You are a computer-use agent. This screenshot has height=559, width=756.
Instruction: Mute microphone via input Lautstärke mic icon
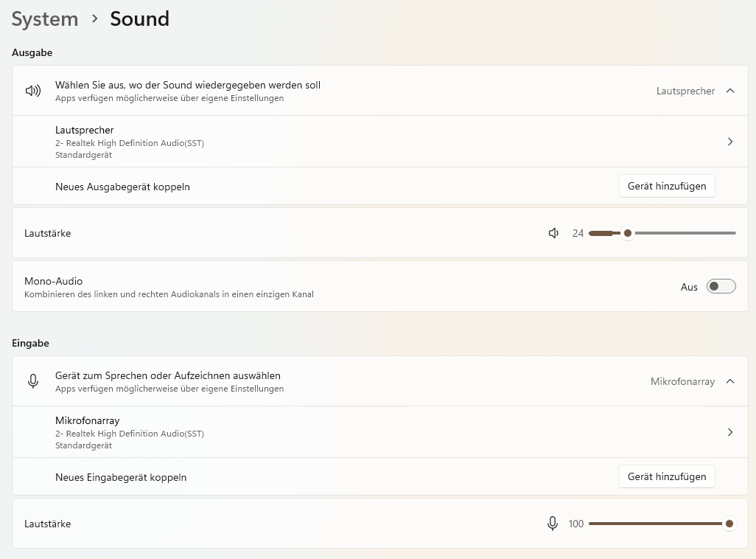(x=553, y=524)
